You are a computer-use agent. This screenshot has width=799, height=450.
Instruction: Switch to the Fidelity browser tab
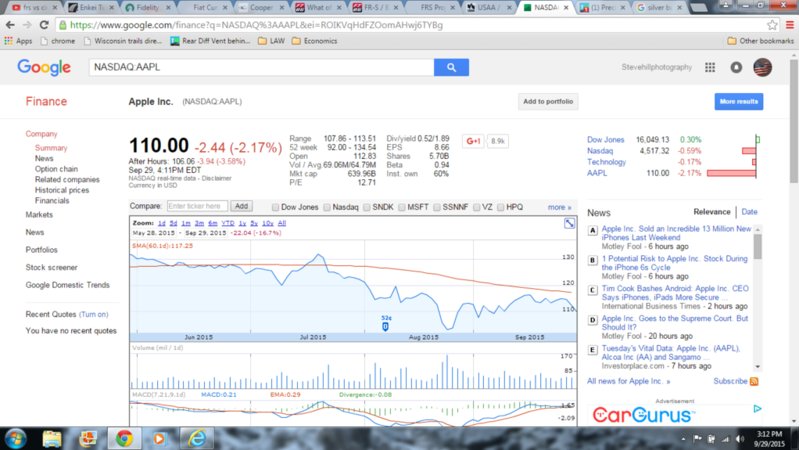pyautogui.click(x=147, y=7)
